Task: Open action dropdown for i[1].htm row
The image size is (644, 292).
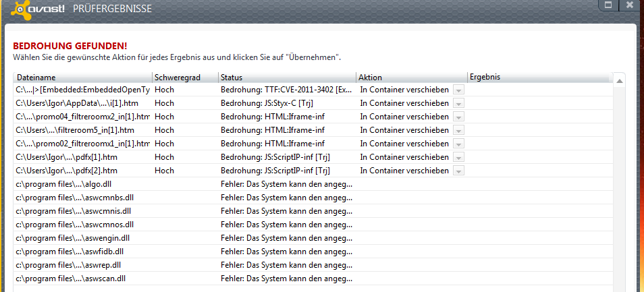Action: pos(459,103)
